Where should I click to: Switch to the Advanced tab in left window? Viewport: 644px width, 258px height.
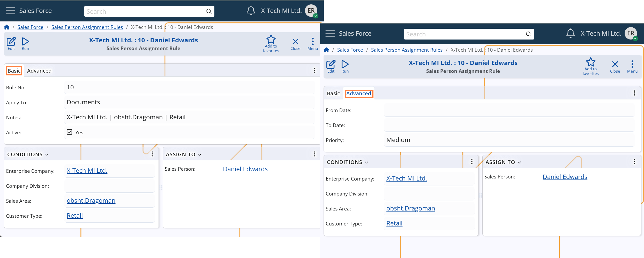(39, 71)
